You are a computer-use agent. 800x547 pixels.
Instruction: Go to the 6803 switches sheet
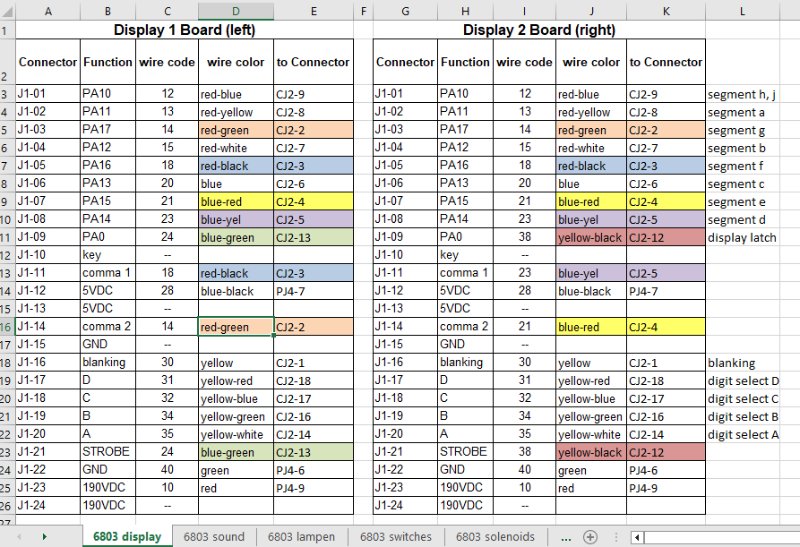(396, 537)
